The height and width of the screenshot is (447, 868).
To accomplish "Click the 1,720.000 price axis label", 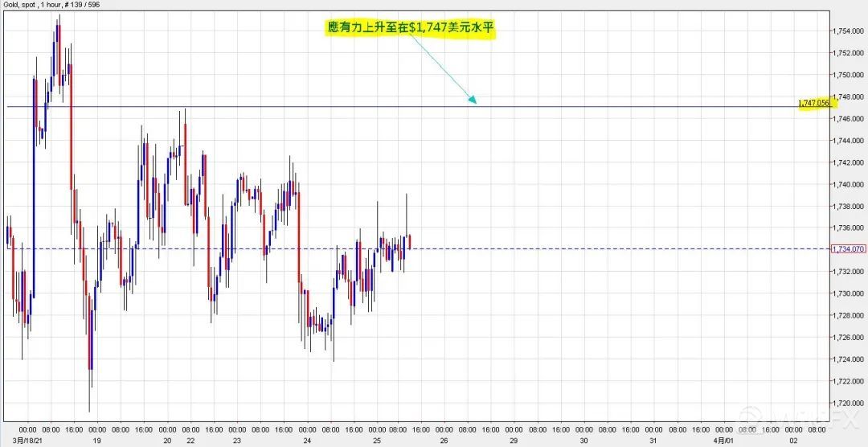I will (848, 403).
